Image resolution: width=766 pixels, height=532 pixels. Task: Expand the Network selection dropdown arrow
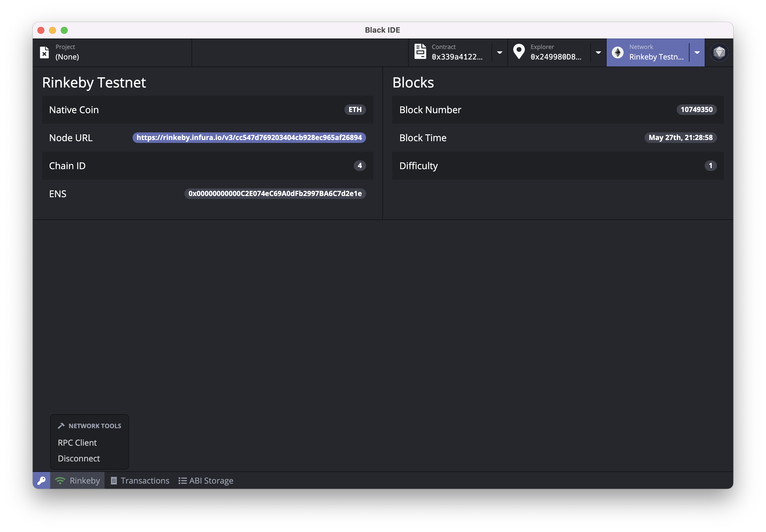click(697, 52)
